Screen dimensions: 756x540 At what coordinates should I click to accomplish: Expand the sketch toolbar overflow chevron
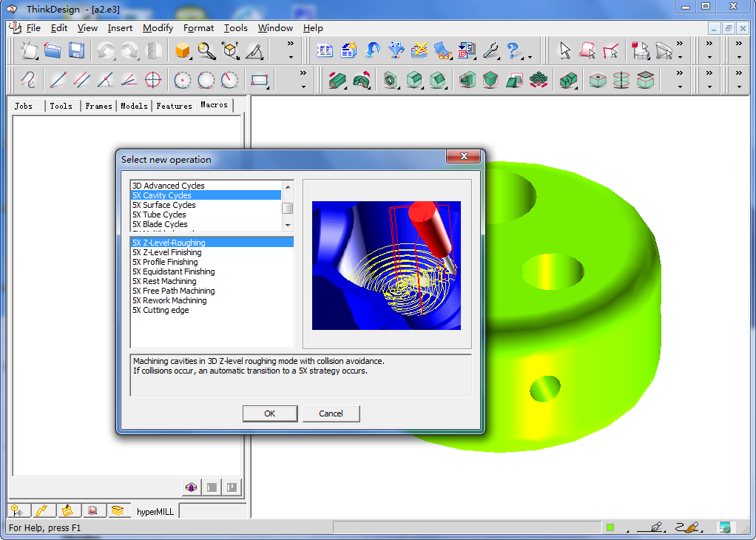tap(303, 73)
